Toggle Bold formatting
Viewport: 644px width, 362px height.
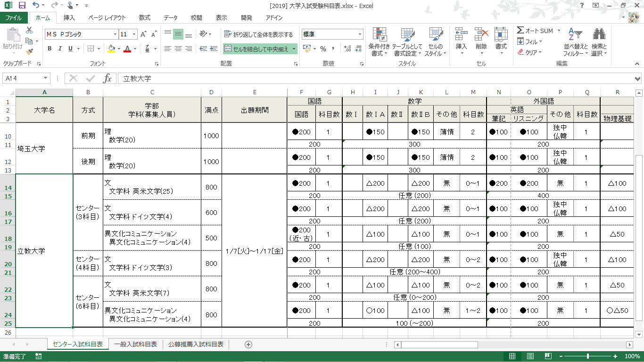[x=50, y=49]
